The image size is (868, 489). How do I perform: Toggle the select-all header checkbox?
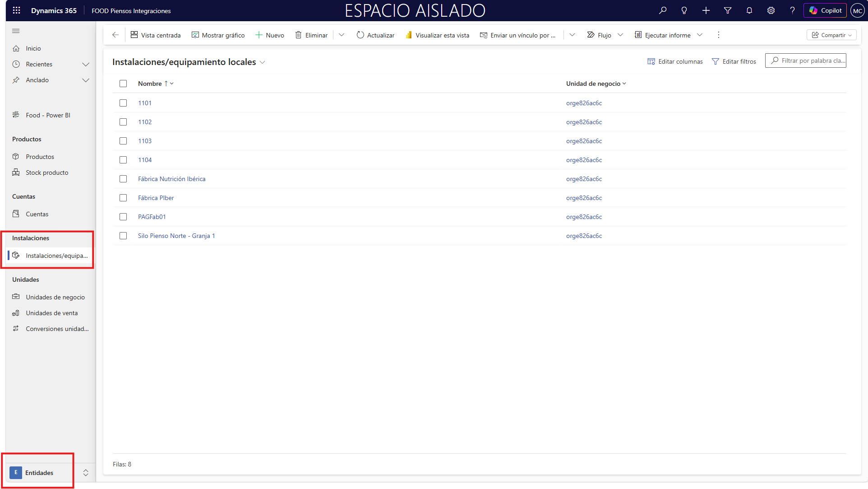click(x=123, y=84)
